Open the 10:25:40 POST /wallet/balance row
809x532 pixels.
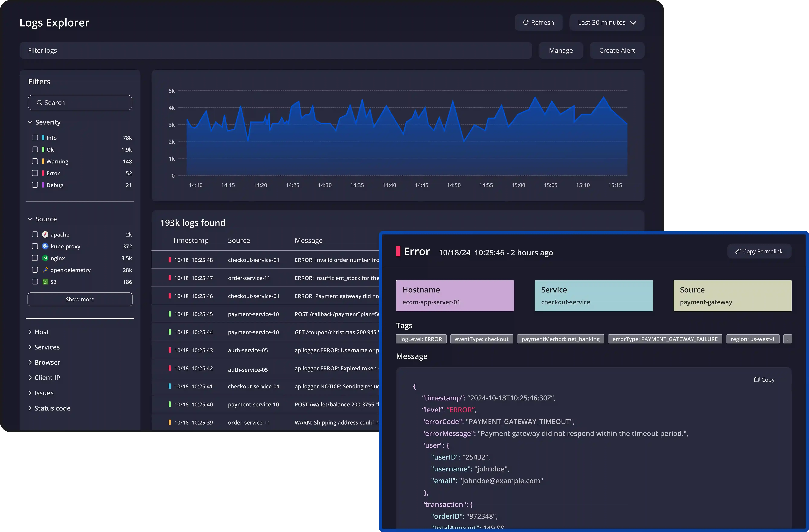(x=265, y=404)
